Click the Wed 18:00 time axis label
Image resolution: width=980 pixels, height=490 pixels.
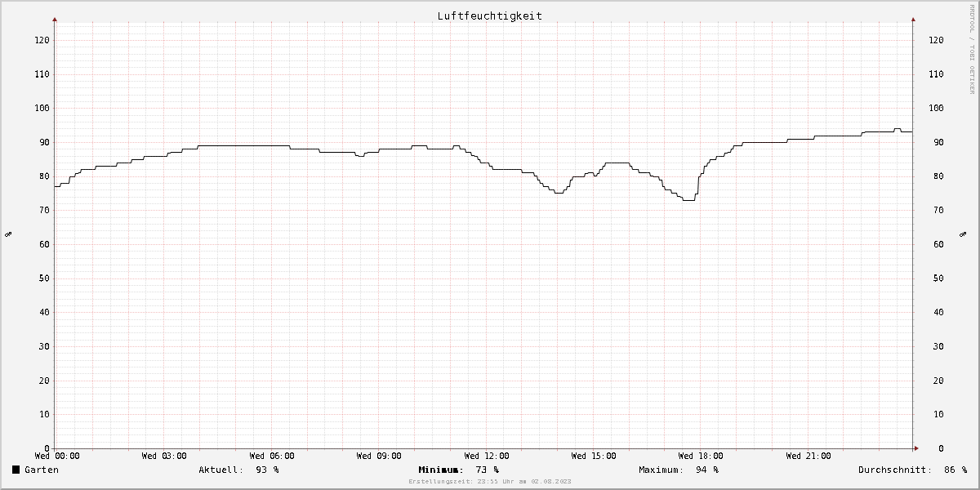pos(701,456)
